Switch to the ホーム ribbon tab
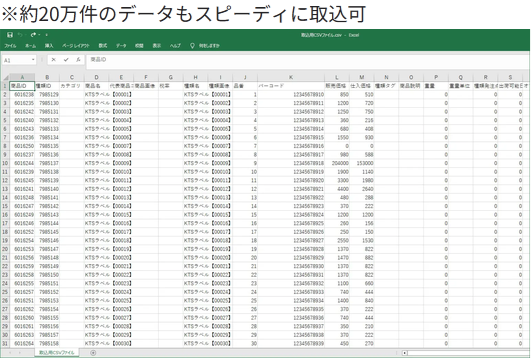Viewport: 532px width, 362px height. pos(31,45)
